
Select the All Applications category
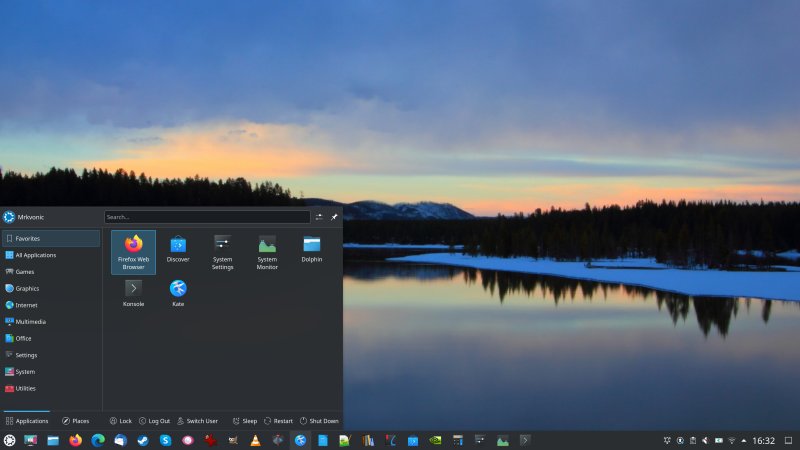tap(51, 255)
